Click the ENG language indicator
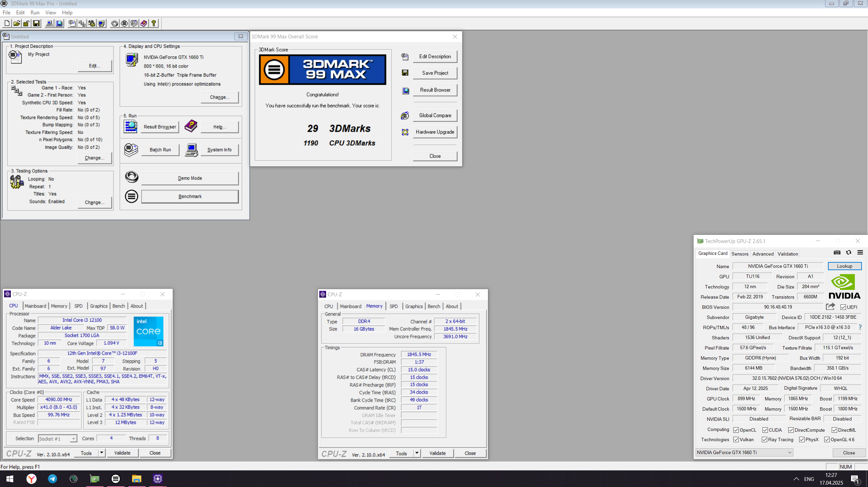Viewport: 868px width, 487px height. pos(809,479)
